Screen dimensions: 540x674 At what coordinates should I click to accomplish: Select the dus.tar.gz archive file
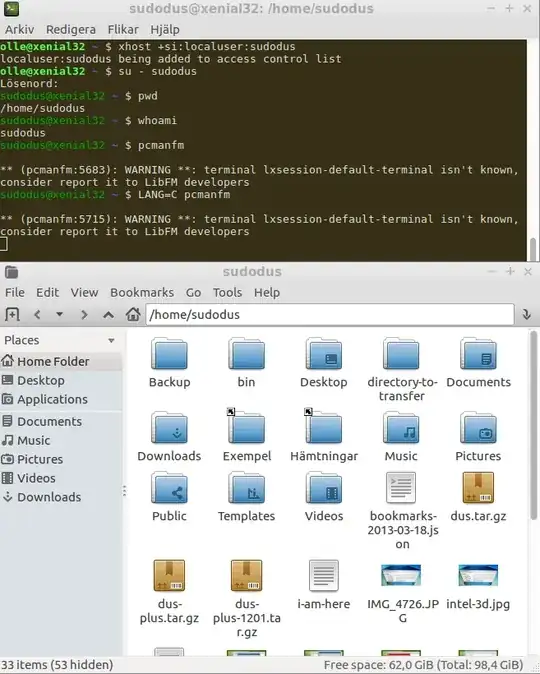[x=478, y=497]
